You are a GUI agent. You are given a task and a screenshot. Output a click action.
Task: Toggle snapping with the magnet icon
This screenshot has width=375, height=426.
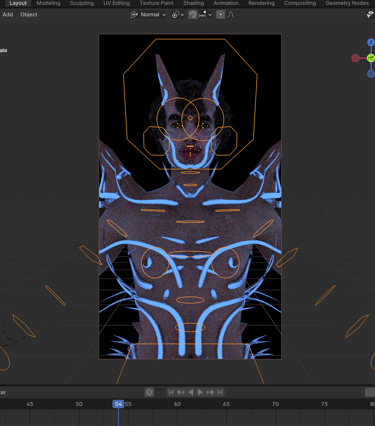click(193, 15)
